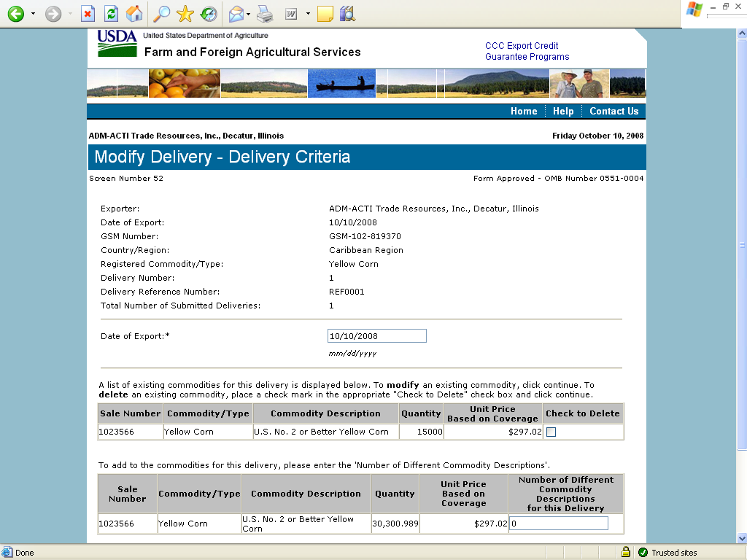Click the REF0001 reference number value
Image resolution: width=747 pixels, height=560 pixels.
coord(347,292)
